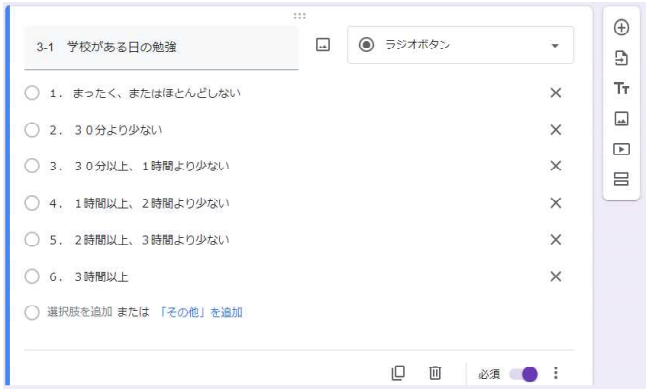646x389 pixels.
Task: Select radio for ２時間以上、３時間より少ない
Action: tap(32, 239)
